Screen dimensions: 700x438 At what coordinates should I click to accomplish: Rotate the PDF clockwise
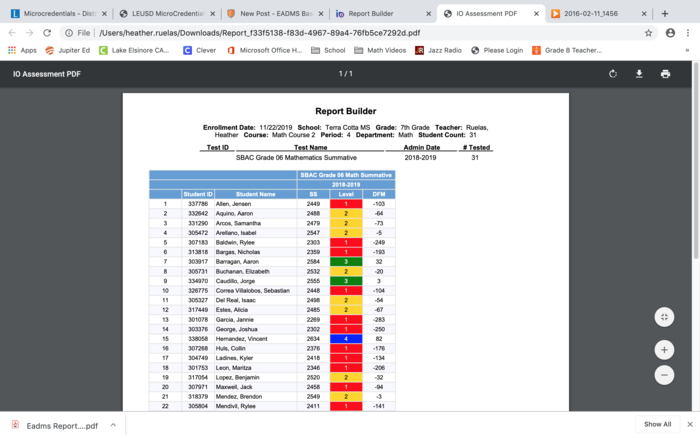(613, 74)
